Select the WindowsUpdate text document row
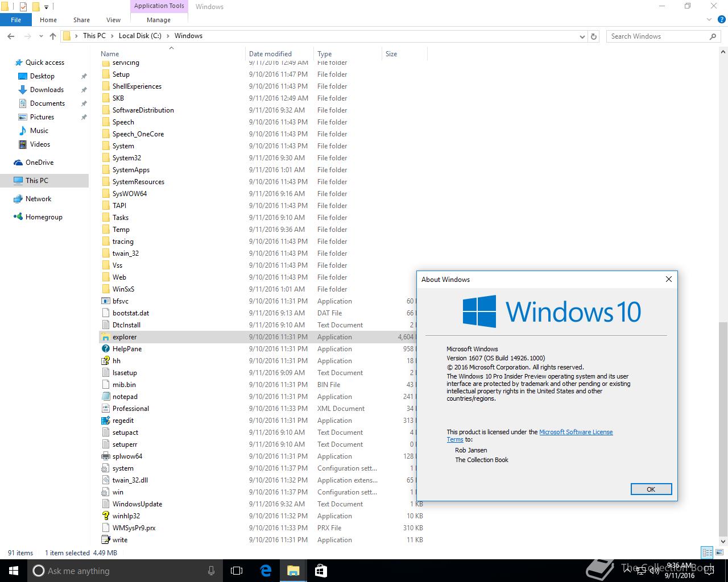Screen dimensions: 728x582 [262, 504]
